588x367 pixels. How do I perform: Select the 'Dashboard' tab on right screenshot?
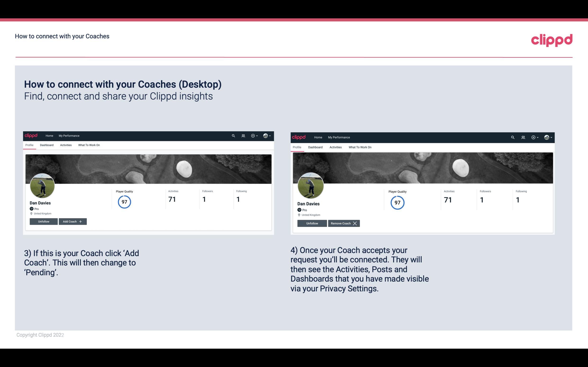click(x=315, y=147)
